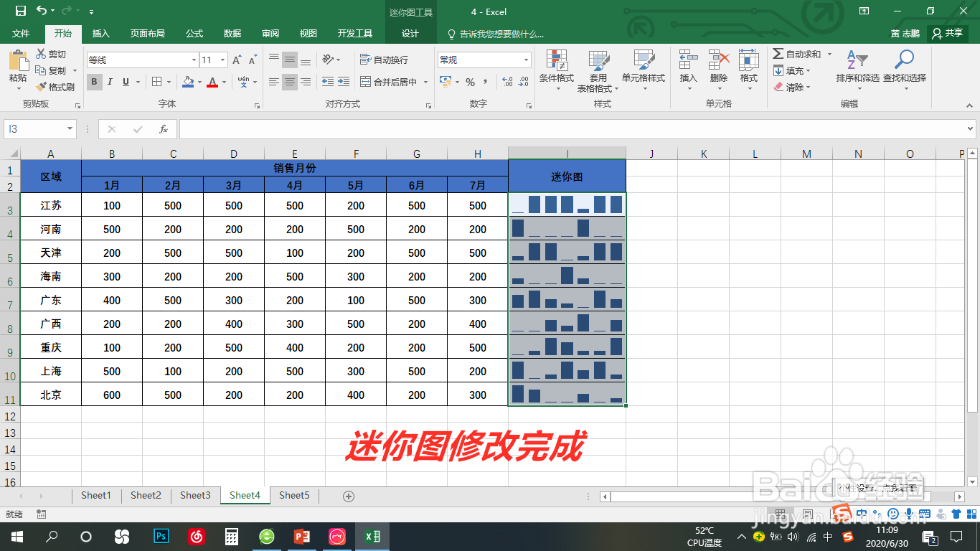Open Photoshop from the taskbar

click(161, 536)
